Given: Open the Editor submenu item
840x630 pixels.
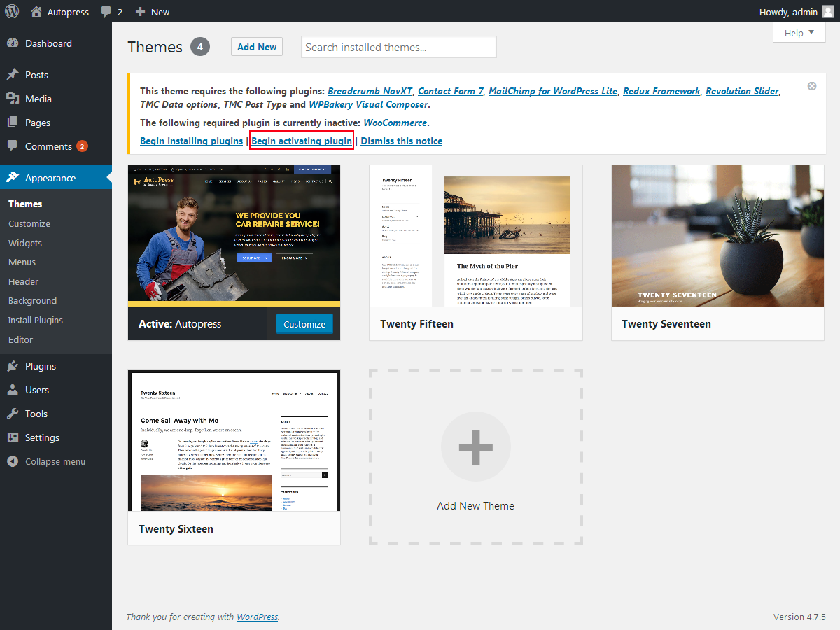Looking at the screenshot, I should [21, 339].
